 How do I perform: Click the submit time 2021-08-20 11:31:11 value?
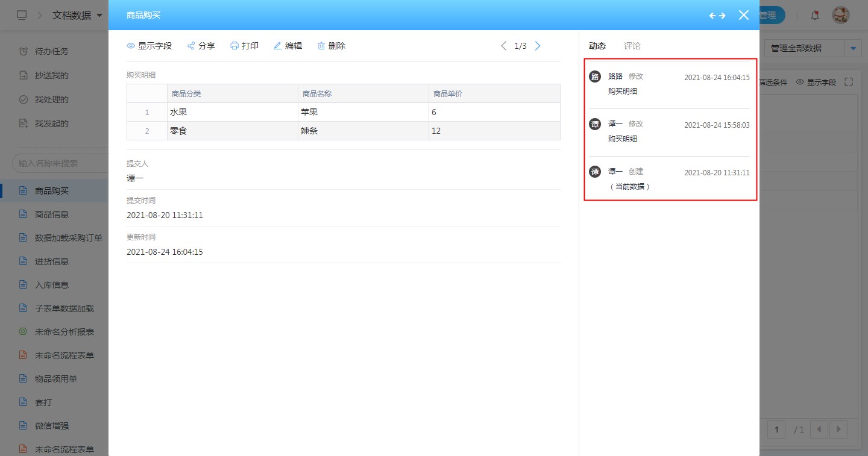click(165, 215)
